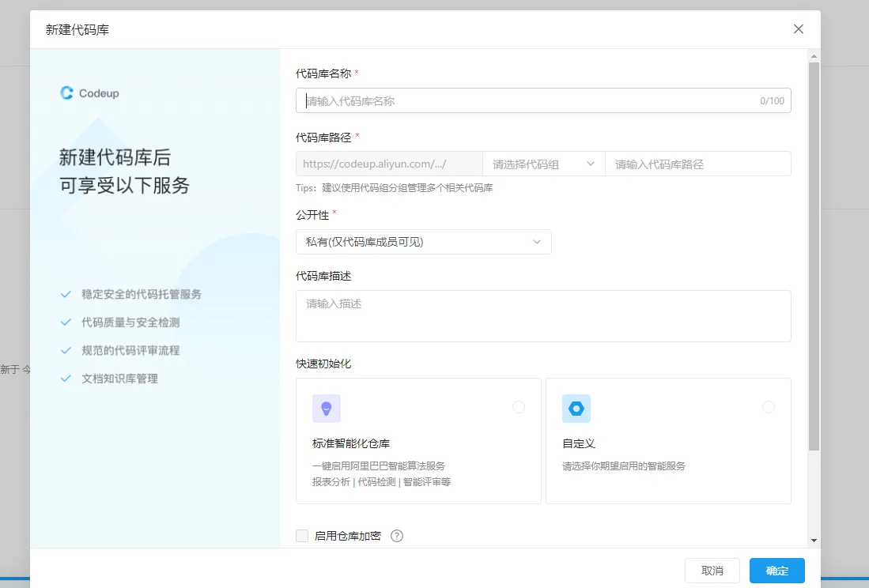The height and width of the screenshot is (588, 869).
Task: Click the chevron on the private visibility selector
Action: click(x=538, y=242)
